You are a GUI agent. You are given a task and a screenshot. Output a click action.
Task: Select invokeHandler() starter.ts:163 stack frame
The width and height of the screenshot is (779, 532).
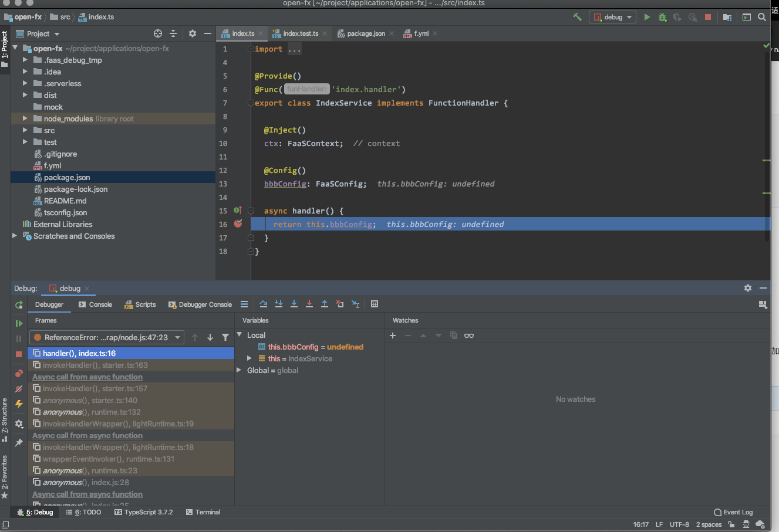pos(95,365)
